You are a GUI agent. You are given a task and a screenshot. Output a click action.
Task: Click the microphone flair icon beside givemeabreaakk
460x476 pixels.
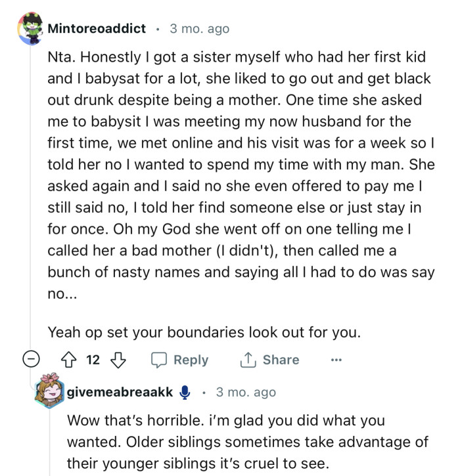(185, 392)
